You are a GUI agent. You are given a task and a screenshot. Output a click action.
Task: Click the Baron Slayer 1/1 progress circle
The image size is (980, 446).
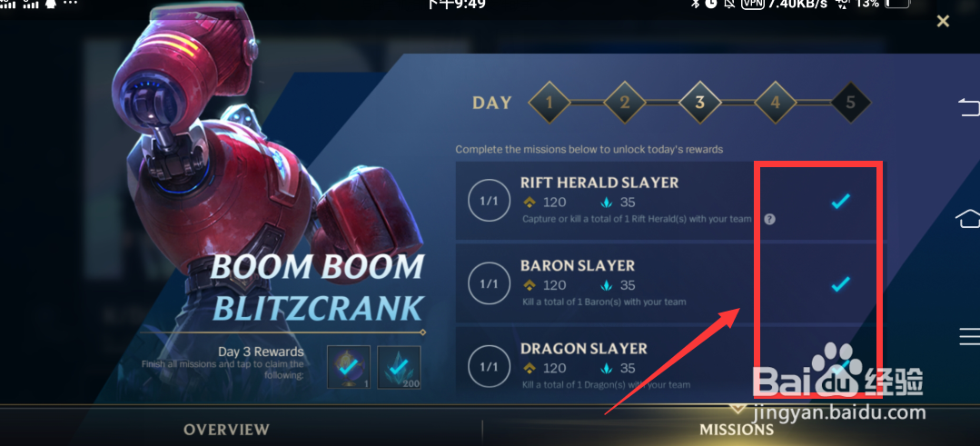489,283
